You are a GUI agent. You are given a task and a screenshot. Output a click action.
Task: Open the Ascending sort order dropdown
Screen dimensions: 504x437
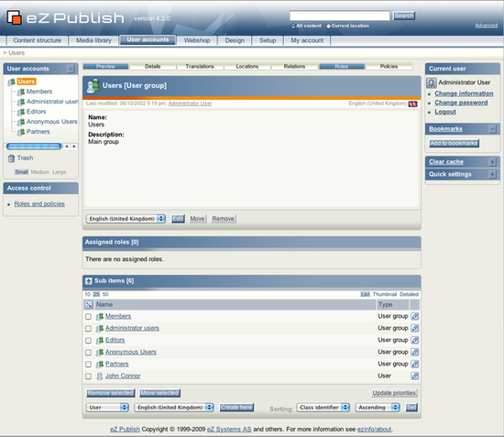coord(378,408)
